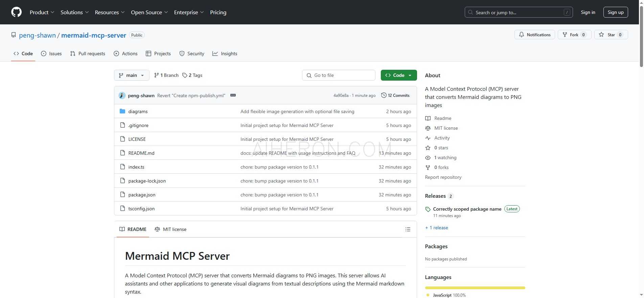Focus the Search or jump to field
This screenshot has height=298, width=644.
pyautogui.click(x=519, y=12)
